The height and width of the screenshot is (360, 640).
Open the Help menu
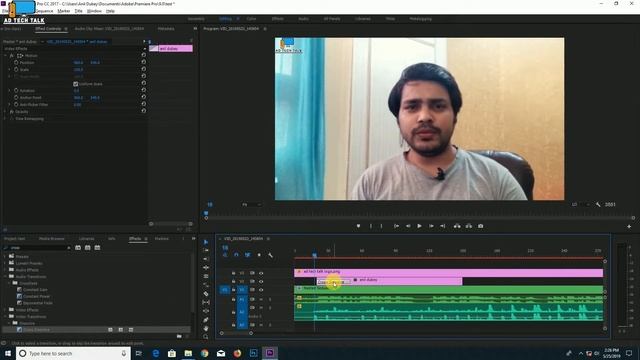tap(110, 11)
